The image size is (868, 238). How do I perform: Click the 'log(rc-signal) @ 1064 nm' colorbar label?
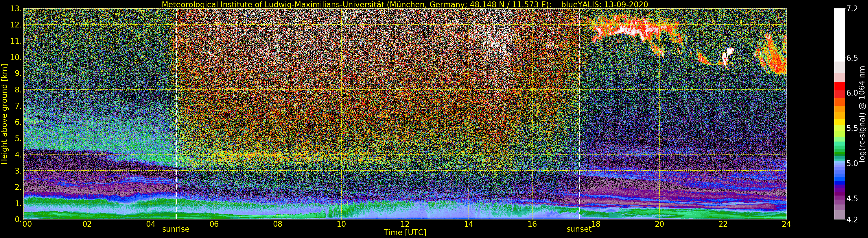point(862,114)
